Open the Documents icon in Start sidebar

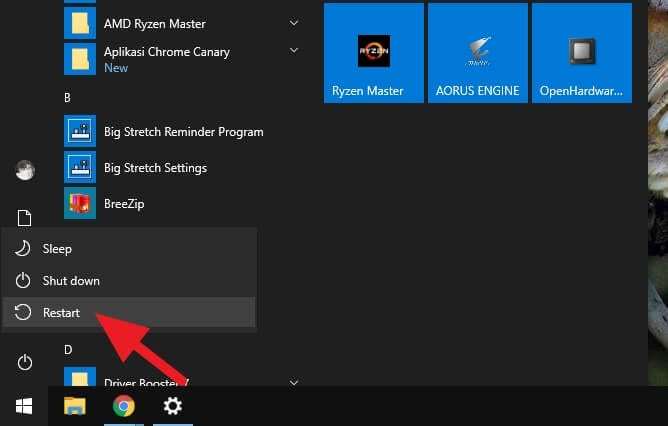pyautogui.click(x=24, y=218)
